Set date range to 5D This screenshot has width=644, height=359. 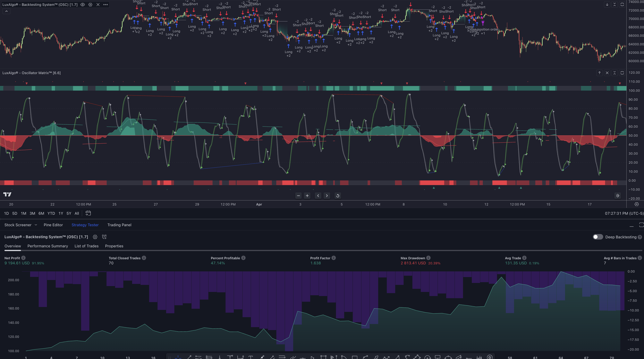point(15,213)
